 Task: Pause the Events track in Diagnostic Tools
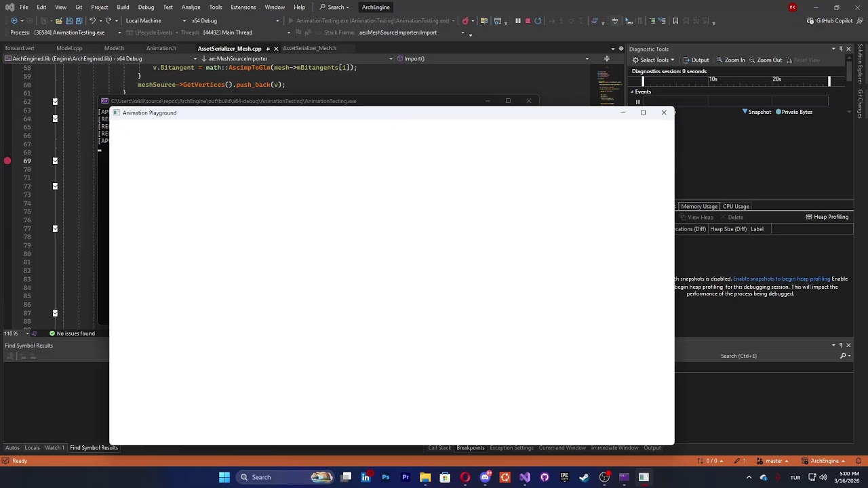tap(637, 102)
